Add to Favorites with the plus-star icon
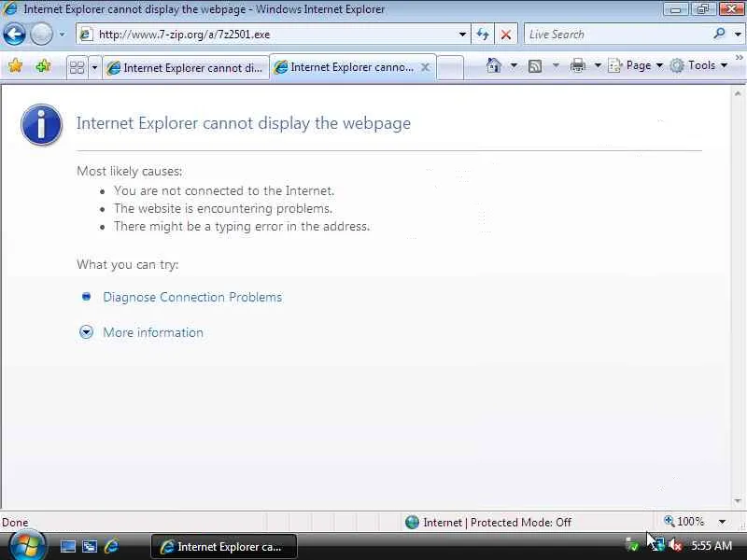The width and height of the screenshot is (747, 560). pyautogui.click(x=43, y=65)
